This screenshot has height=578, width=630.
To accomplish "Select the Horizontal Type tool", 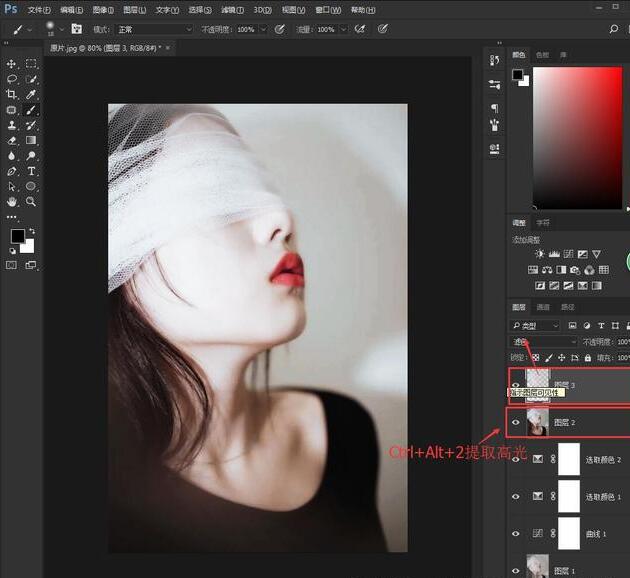I will [x=31, y=171].
